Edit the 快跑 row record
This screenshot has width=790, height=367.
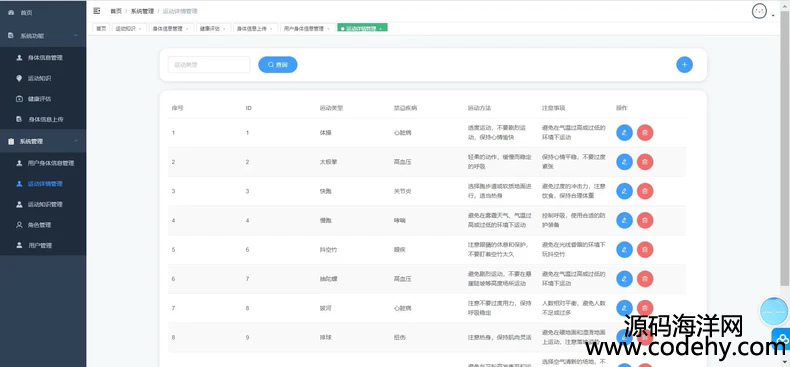[x=624, y=191]
